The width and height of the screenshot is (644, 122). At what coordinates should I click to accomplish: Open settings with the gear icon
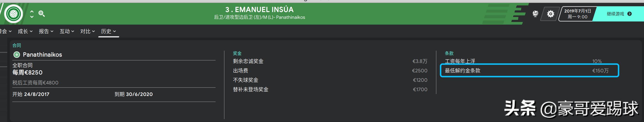click(550, 14)
